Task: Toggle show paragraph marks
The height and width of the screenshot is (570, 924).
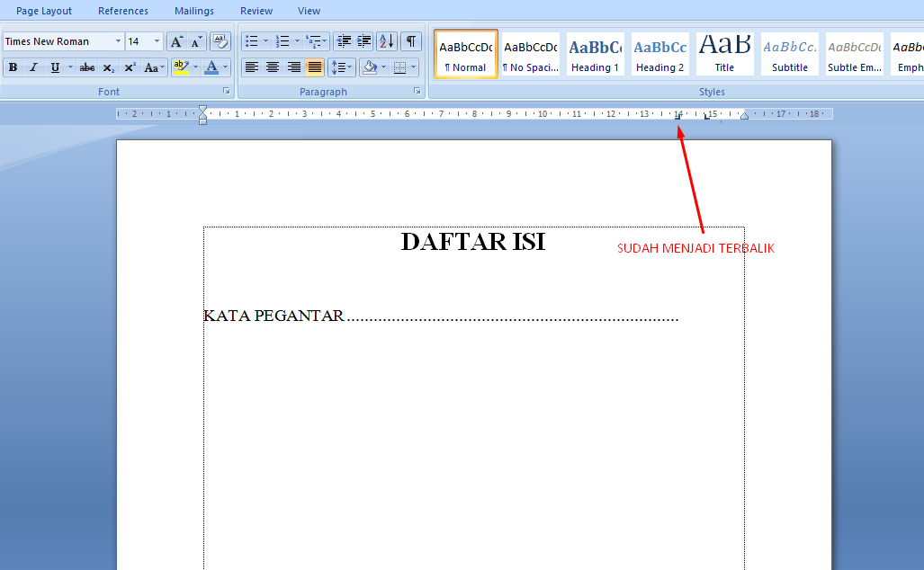Action: point(411,41)
